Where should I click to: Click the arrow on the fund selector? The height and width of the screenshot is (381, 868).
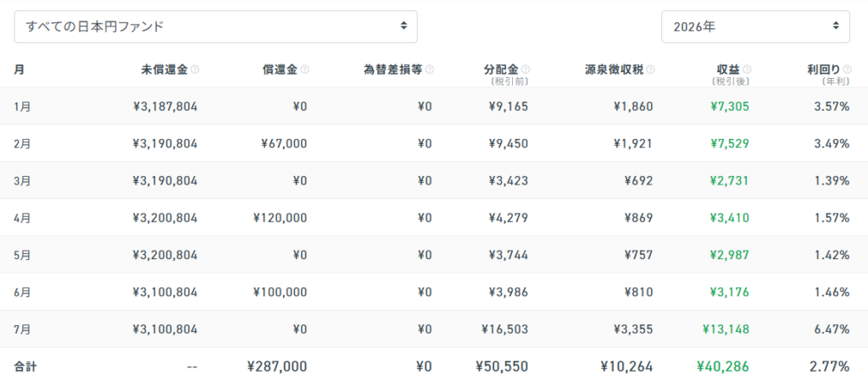(x=403, y=25)
